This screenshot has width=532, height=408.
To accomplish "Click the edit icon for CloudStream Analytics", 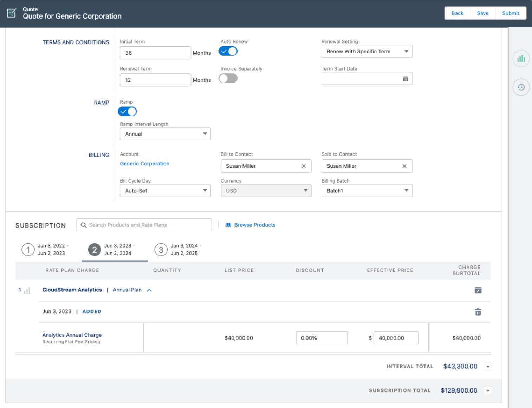I will click(478, 290).
